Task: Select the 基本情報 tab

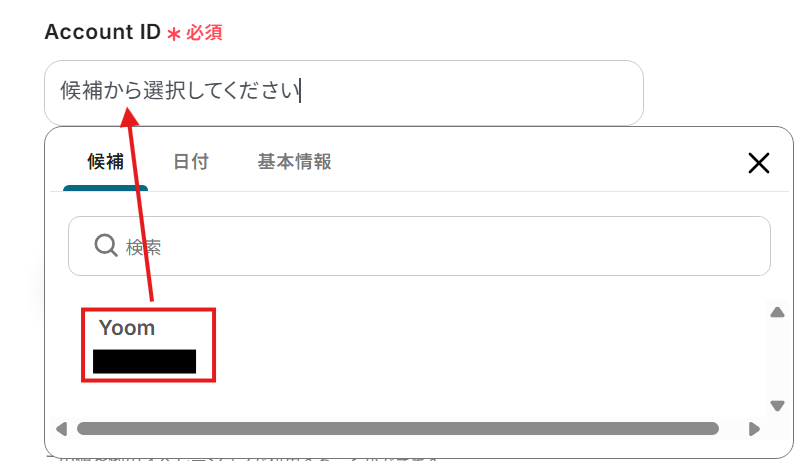Action: tap(294, 162)
